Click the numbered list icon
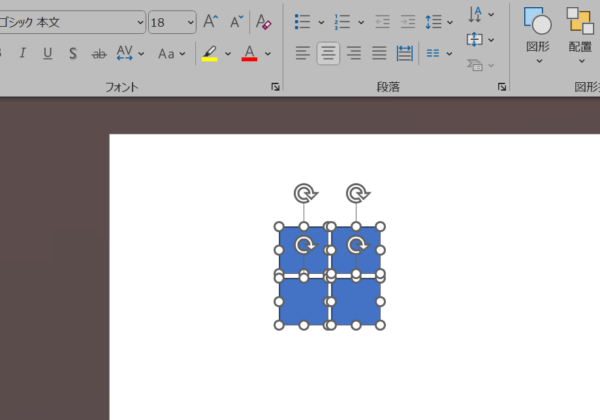The width and height of the screenshot is (600, 420). [x=342, y=21]
